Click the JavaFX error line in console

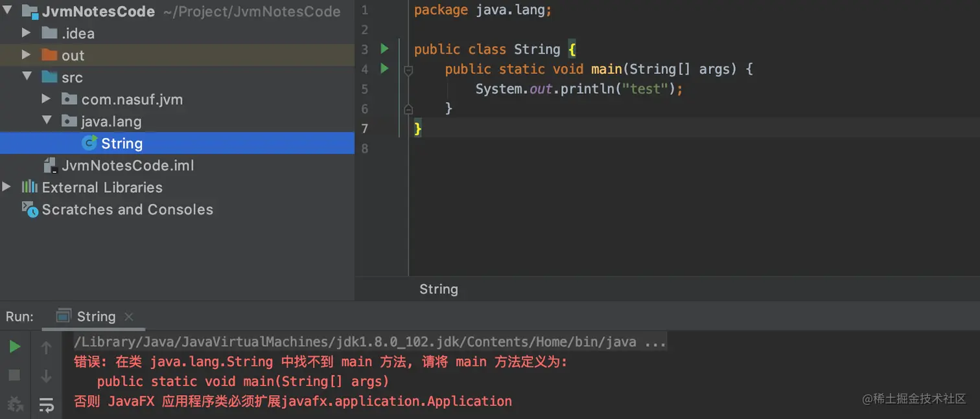pyautogui.click(x=293, y=402)
